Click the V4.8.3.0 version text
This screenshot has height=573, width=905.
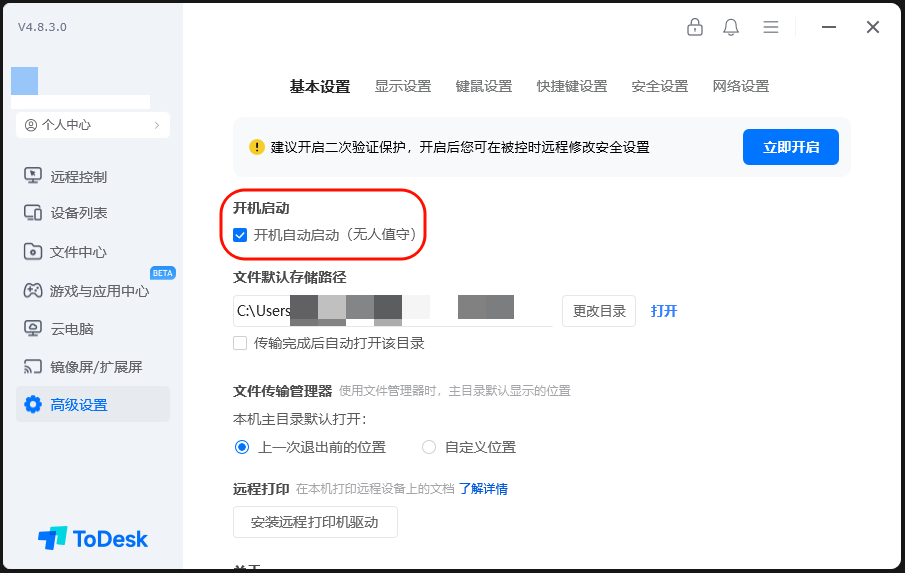42,27
